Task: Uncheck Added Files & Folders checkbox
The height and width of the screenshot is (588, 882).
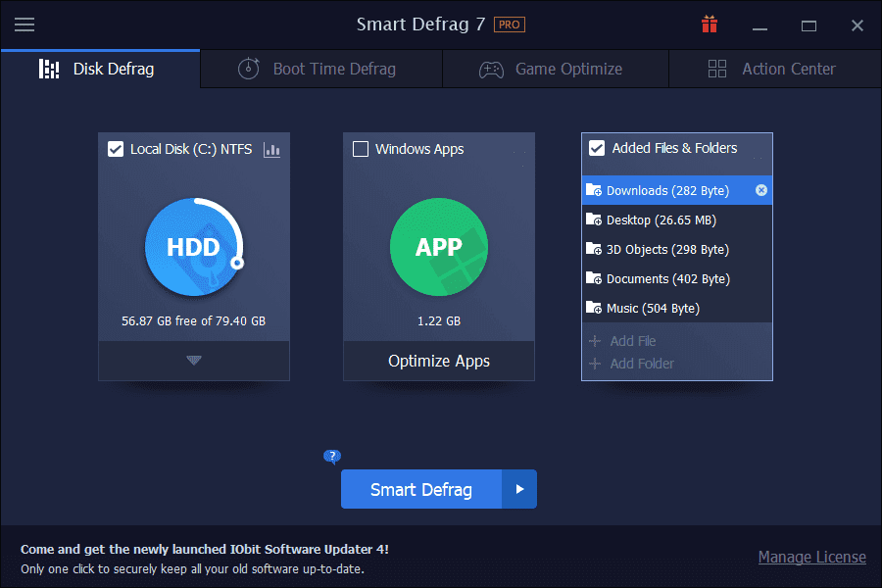Action: (597, 148)
